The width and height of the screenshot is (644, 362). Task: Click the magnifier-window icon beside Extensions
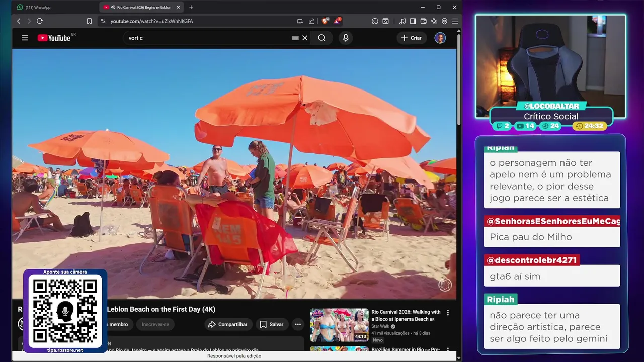coord(385,21)
